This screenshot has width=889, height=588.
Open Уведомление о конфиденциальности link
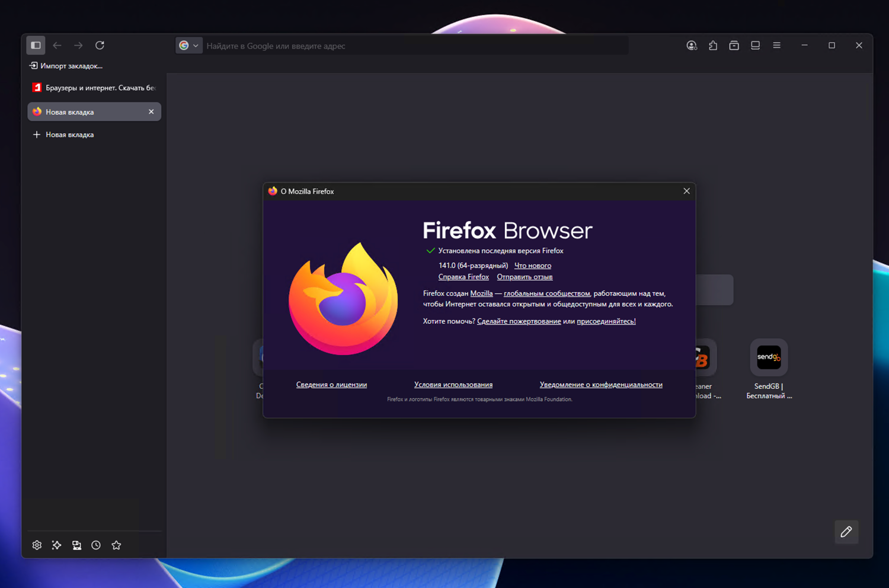pos(601,385)
